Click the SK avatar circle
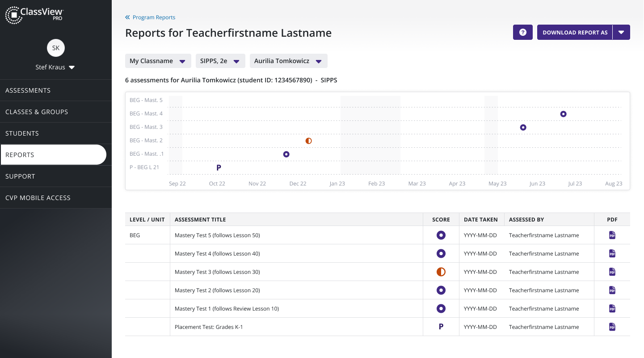 click(55, 47)
